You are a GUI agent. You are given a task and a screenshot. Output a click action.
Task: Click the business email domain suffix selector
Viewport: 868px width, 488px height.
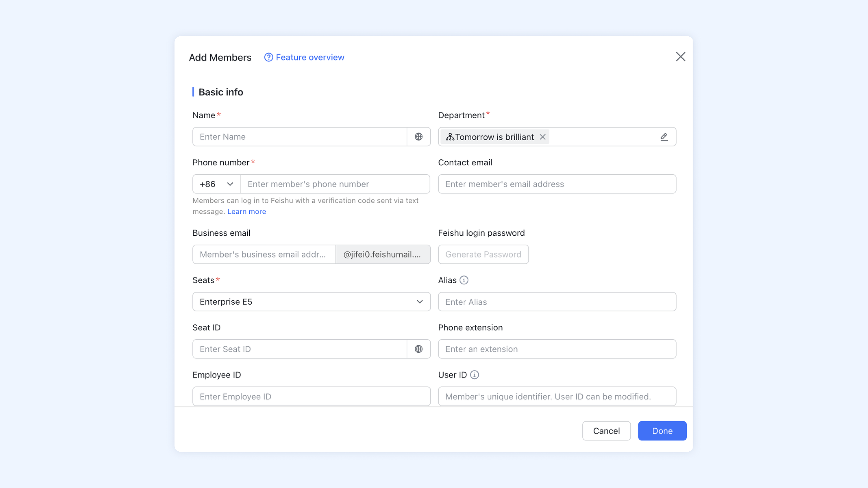(x=383, y=255)
